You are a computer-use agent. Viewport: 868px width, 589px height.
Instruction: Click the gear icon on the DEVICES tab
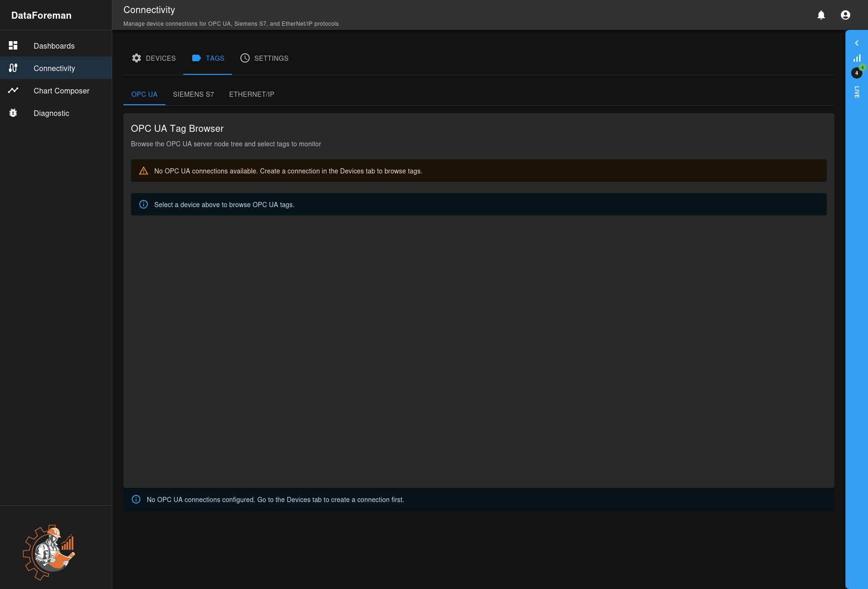coord(137,58)
